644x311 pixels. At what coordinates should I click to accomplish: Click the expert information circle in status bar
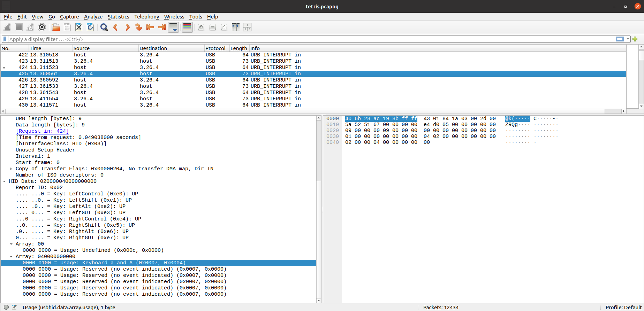6,307
